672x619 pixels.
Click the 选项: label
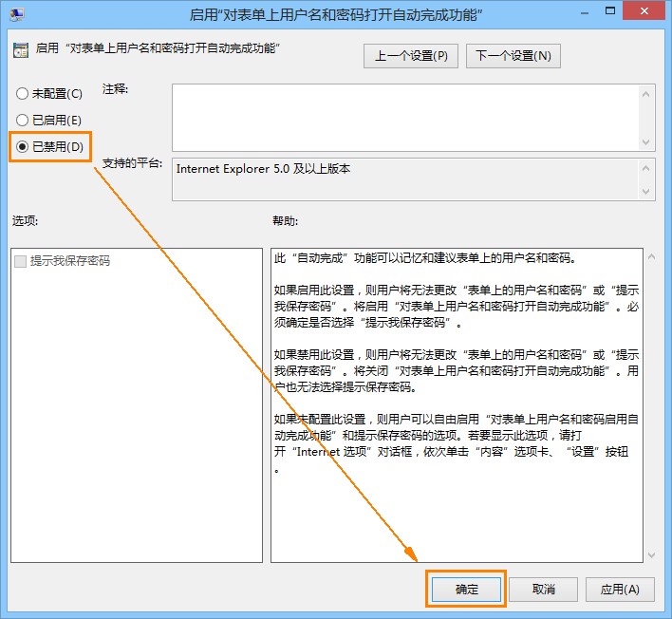25,221
